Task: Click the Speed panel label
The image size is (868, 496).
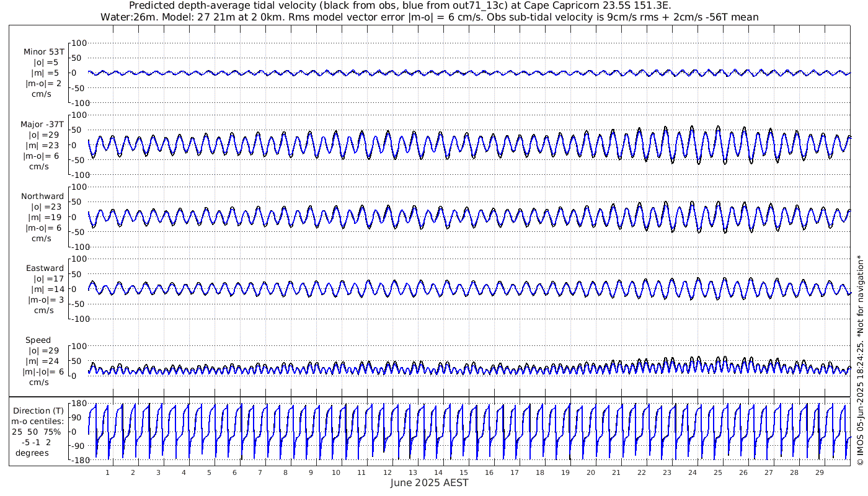Action: pyautogui.click(x=38, y=340)
